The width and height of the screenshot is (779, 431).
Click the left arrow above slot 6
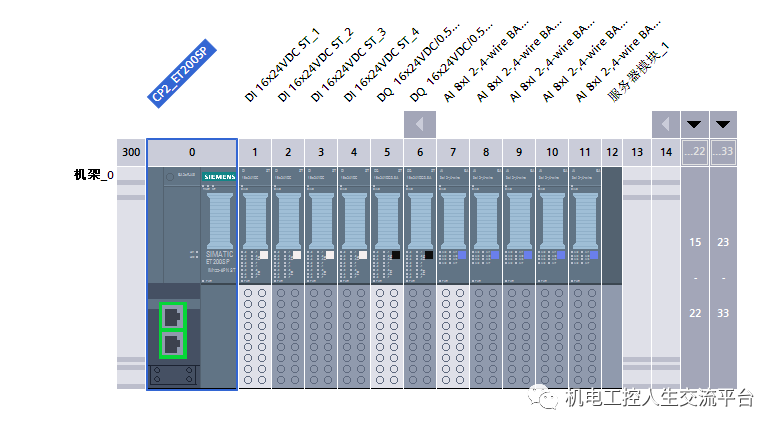(x=420, y=124)
